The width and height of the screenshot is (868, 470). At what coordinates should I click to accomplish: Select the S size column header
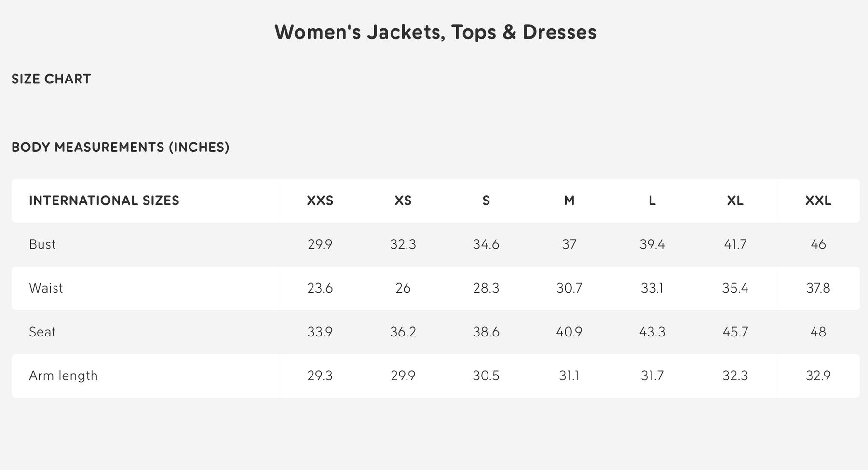(x=486, y=201)
